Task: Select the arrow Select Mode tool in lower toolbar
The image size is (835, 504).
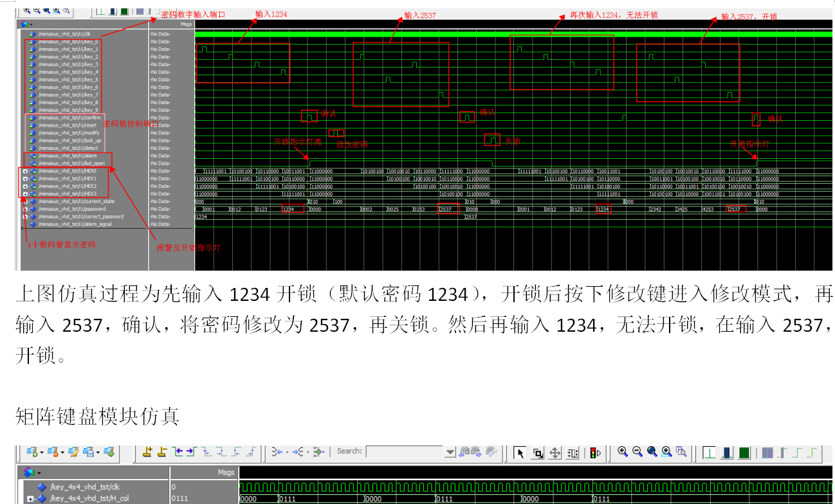Action: tap(520, 453)
